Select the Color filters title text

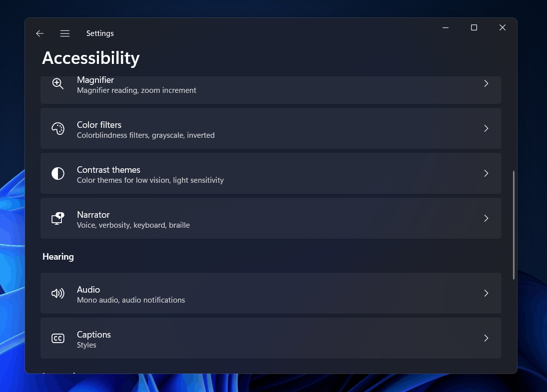point(99,125)
